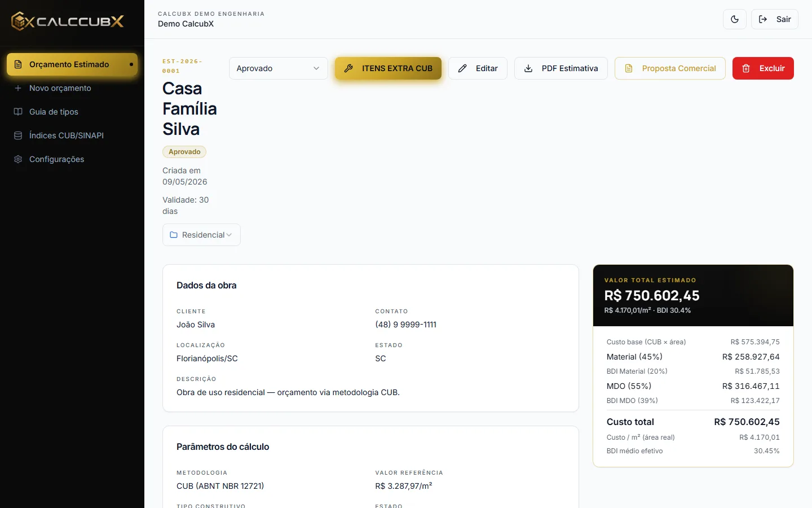
Task: Open Guia de tipos in the sidebar
Action: [x=72, y=112]
